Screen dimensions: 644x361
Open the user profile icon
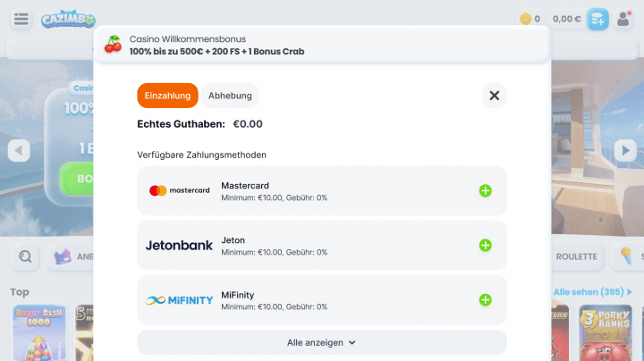623,19
